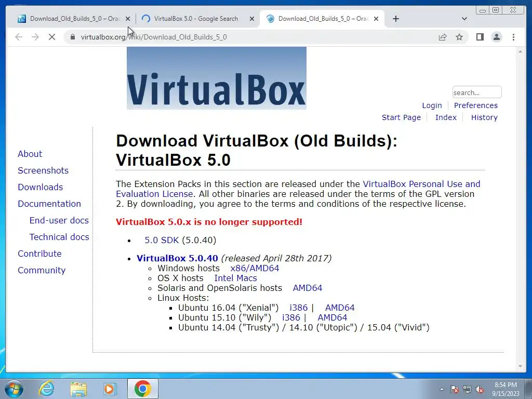The width and height of the screenshot is (532, 399).
Task: Open the Action Center flag icon
Action: pos(455,389)
